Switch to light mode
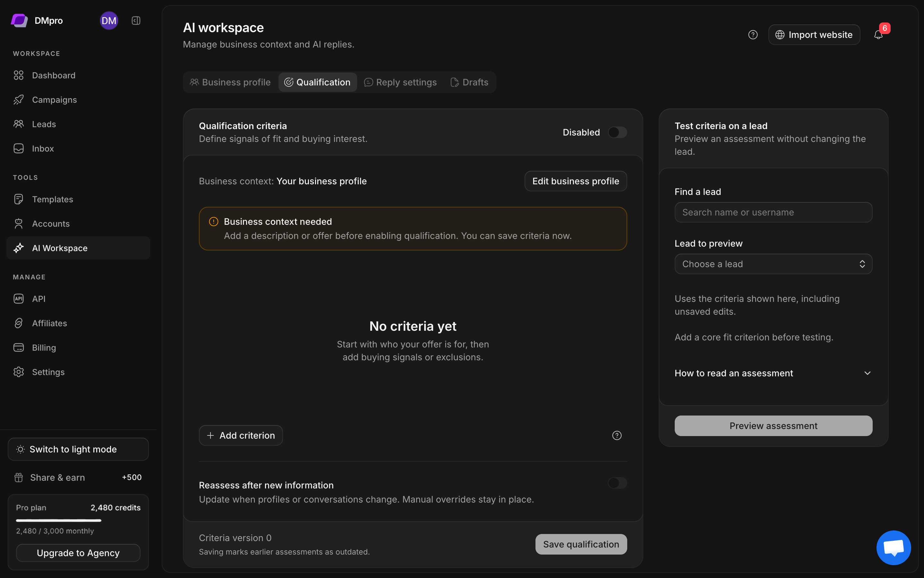The width and height of the screenshot is (924, 578). (78, 449)
